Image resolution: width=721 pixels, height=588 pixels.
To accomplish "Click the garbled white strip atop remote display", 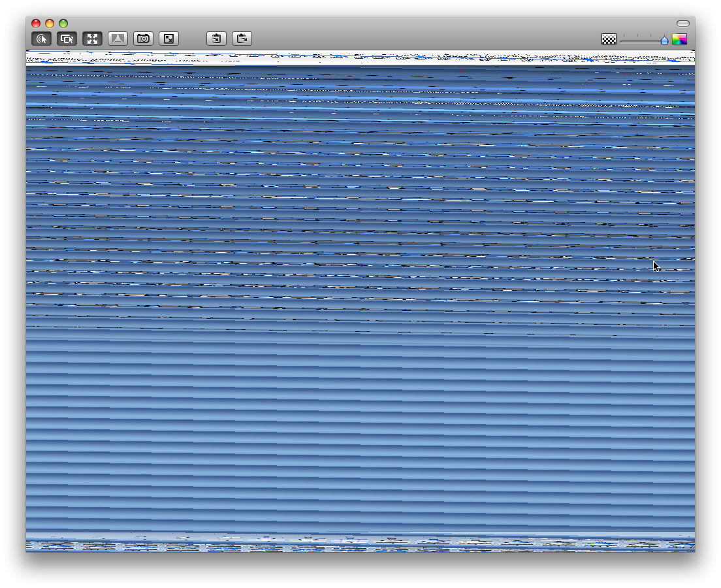I will 360,58.
